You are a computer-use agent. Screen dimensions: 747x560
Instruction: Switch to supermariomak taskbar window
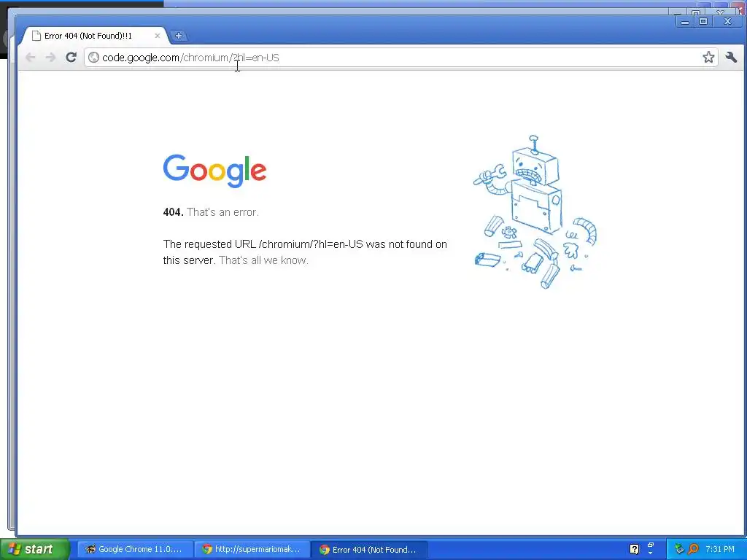(x=252, y=549)
